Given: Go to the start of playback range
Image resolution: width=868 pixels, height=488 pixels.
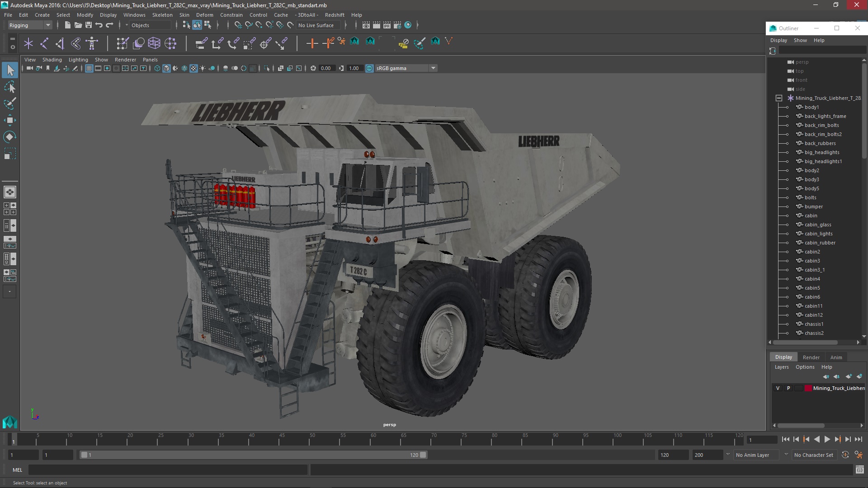Looking at the screenshot, I should (785, 439).
